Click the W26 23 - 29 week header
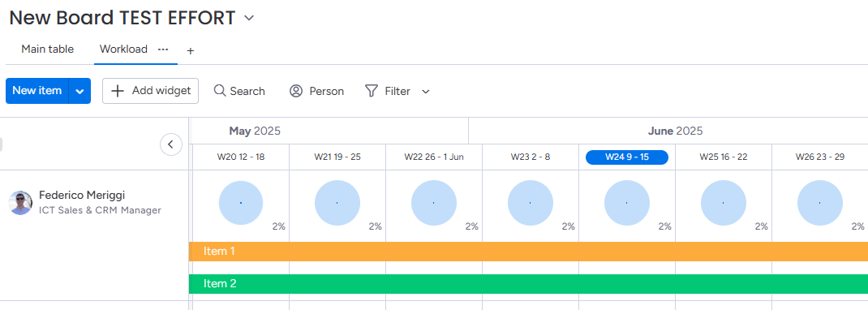The height and width of the screenshot is (310, 868). (x=820, y=157)
